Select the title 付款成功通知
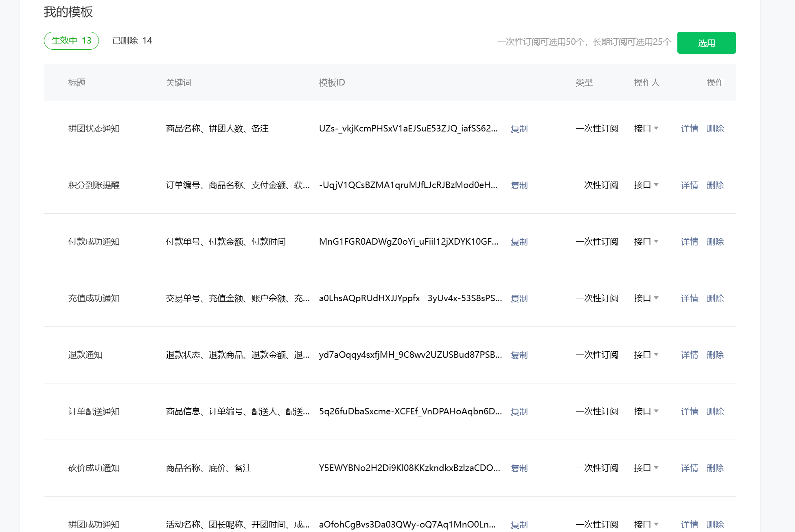 pyautogui.click(x=94, y=242)
